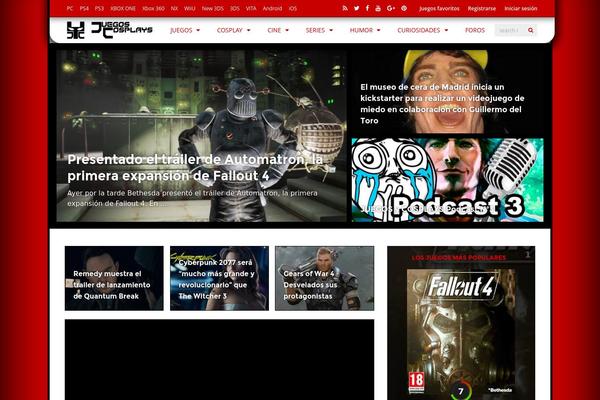Image resolution: width=600 pixels, height=400 pixels.
Task: Select the NX platform link
Action: 174,8
